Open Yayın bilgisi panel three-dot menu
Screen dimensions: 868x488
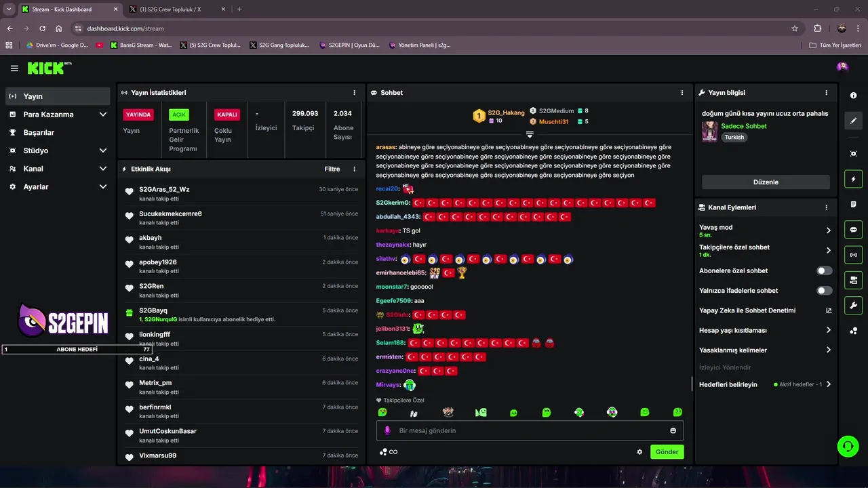click(826, 92)
